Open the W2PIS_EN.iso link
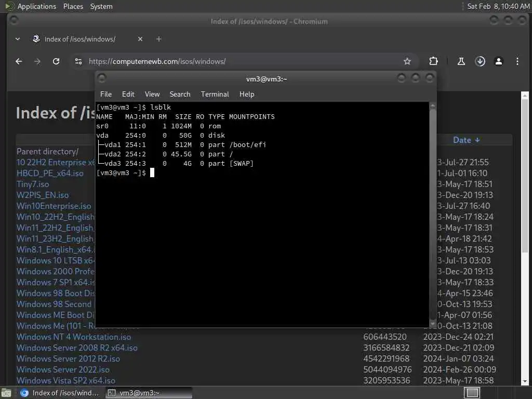The width and height of the screenshot is (532, 399). (x=43, y=195)
